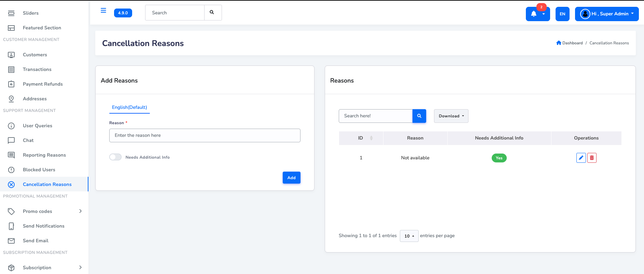Click the green Yes badge

(x=499, y=158)
